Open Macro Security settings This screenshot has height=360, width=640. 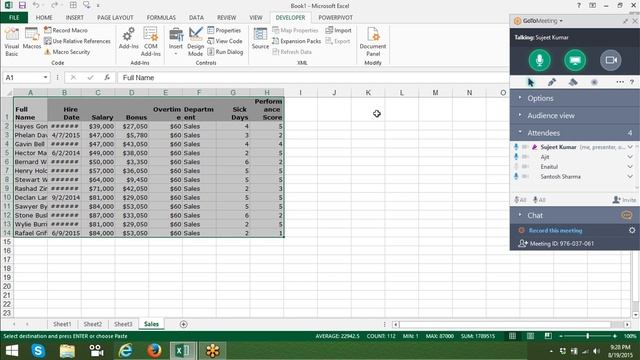coord(67,52)
